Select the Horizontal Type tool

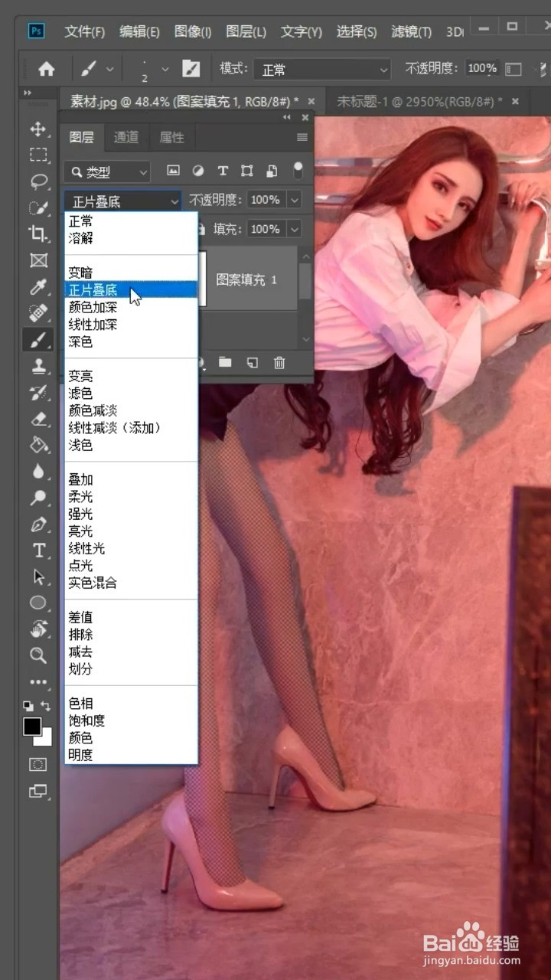tap(38, 550)
